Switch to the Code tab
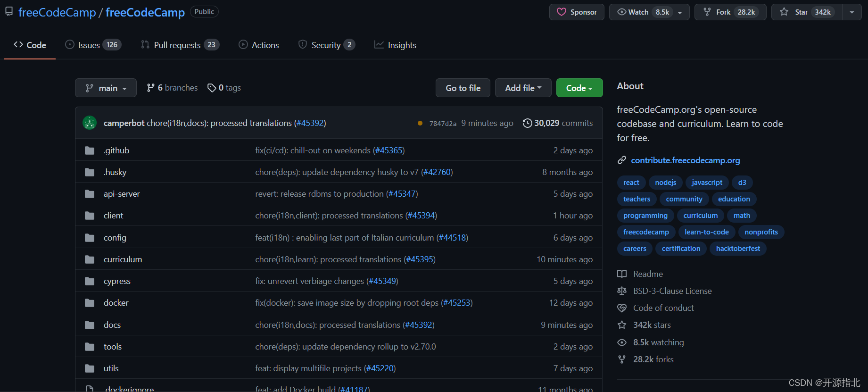The width and height of the screenshot is (868, 392). tap(30, 45)
